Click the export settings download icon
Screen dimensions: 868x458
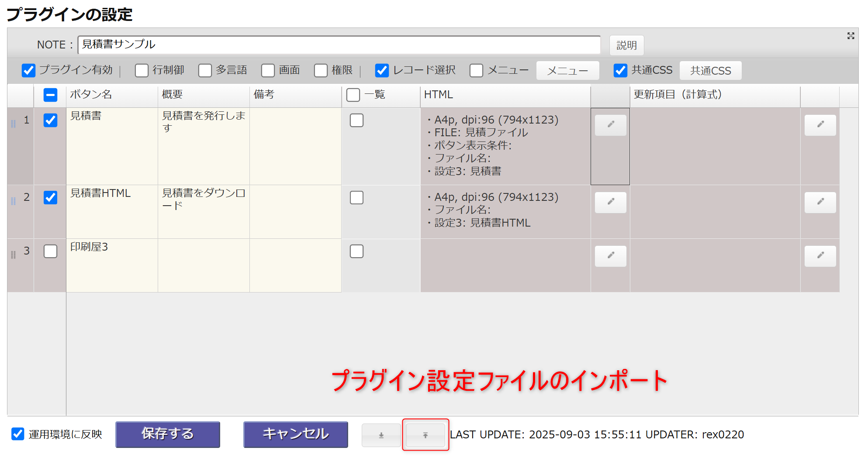tap(381, 435)
